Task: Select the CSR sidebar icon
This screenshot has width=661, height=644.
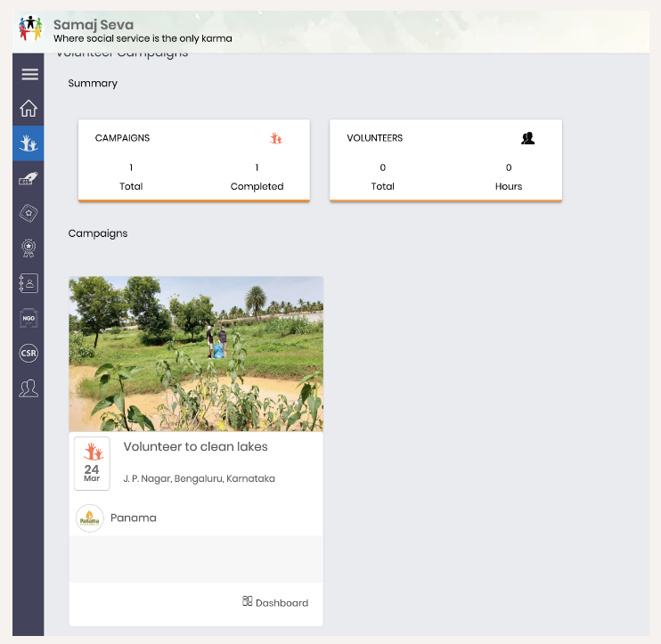Action: (29, 354)
